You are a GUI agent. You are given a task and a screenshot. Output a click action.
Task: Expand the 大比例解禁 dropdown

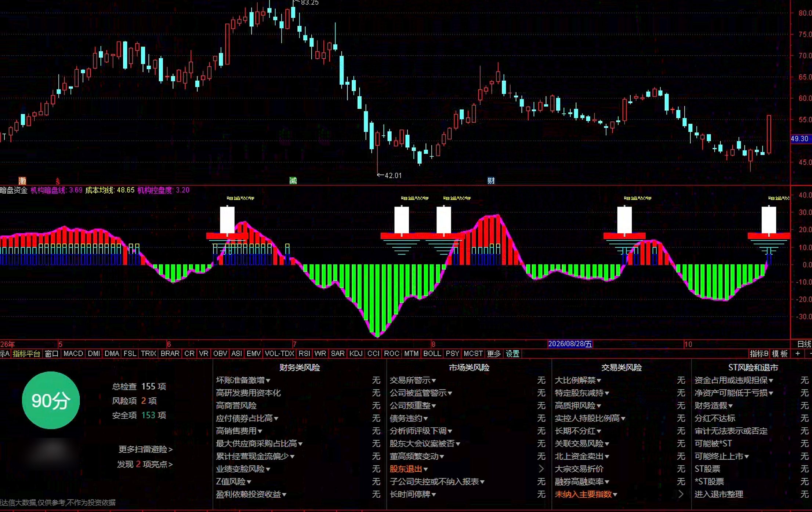[x=578, y=380]
